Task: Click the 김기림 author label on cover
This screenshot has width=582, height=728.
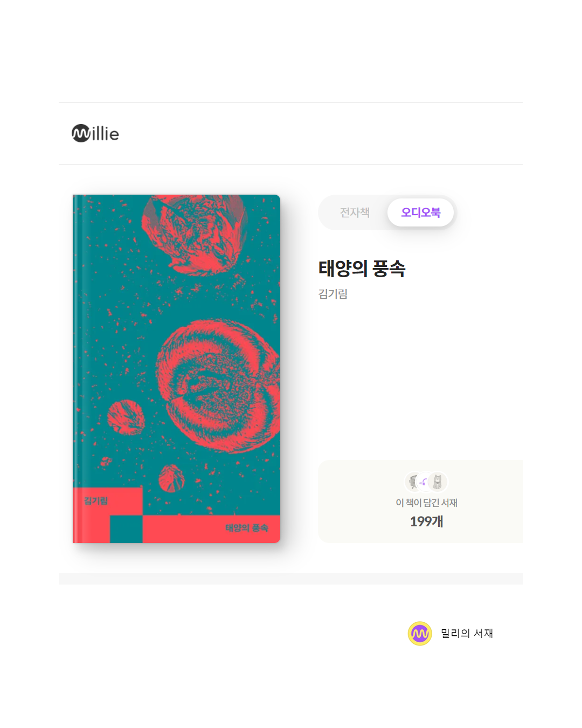Action: (x=96, y=501)
